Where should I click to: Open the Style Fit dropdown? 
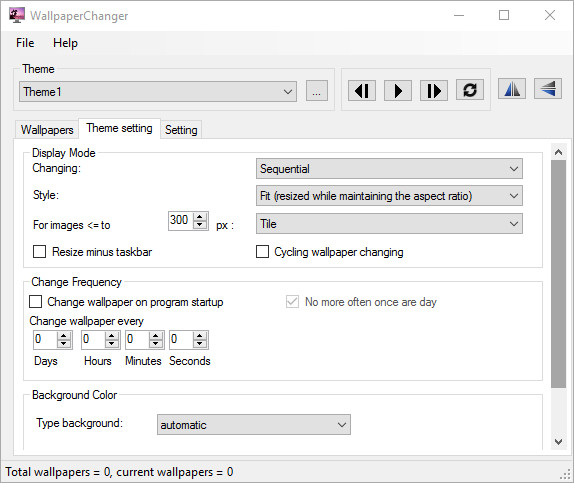tap(389, 196)
